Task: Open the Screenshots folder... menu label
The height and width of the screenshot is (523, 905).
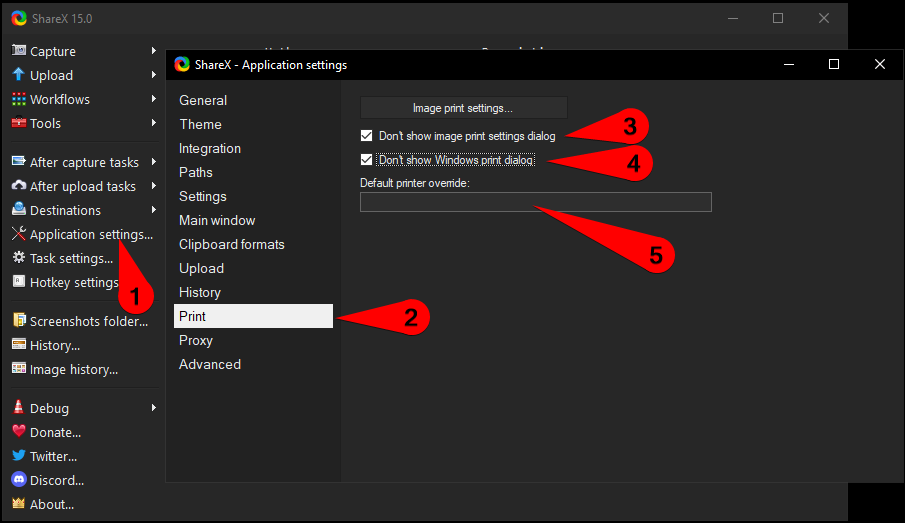Action: [x=89, y=321]
